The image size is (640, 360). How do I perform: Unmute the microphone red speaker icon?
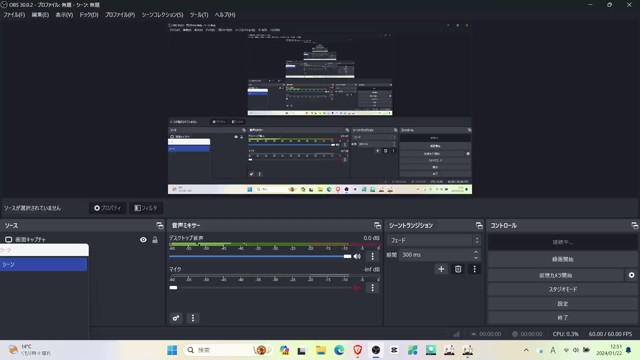pyautogui.click(x=357, y=288)
